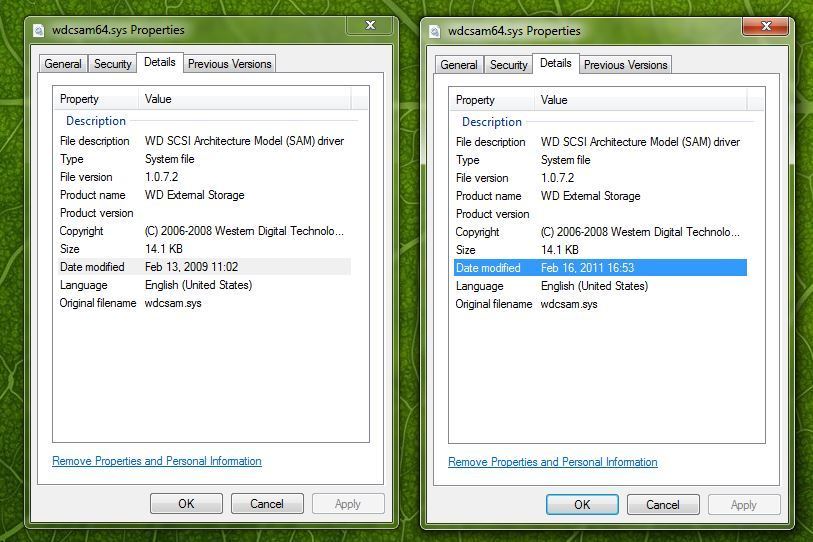Close the left wdcsam64.sys Properties window

pos(370,25)
